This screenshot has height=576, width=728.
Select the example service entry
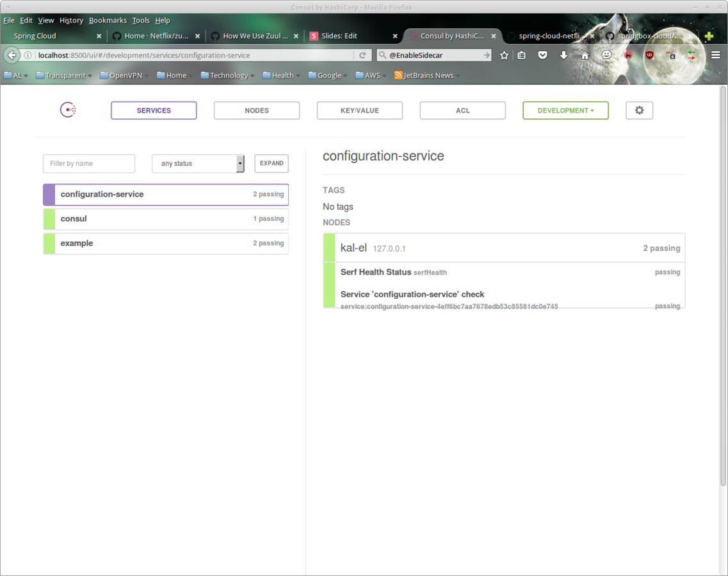click(x=166, y=244)
